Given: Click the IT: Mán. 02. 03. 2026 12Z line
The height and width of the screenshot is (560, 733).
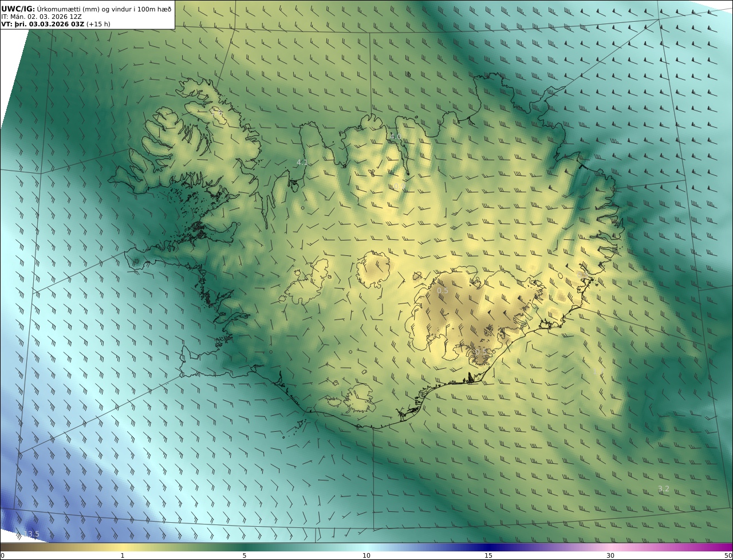Looking at the screenshot, I should click(x=42, y=17).
